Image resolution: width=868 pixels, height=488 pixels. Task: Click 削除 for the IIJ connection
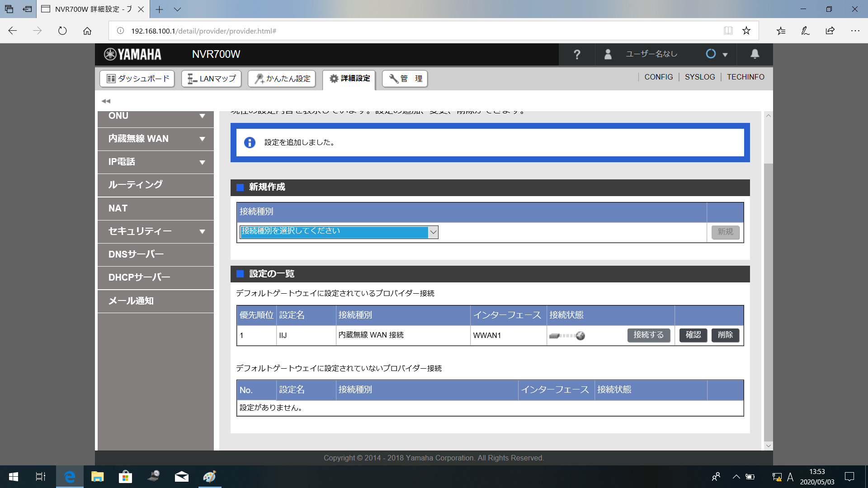725,335
